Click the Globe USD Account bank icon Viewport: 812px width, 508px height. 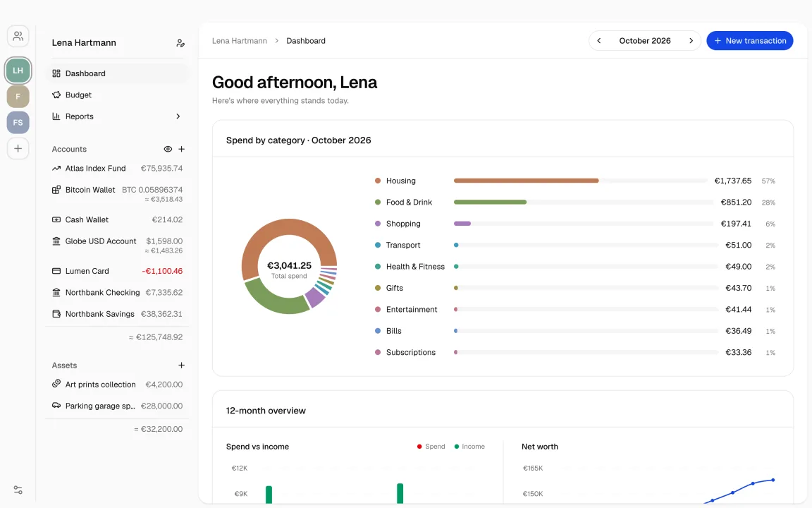click(x=56, y=241)
